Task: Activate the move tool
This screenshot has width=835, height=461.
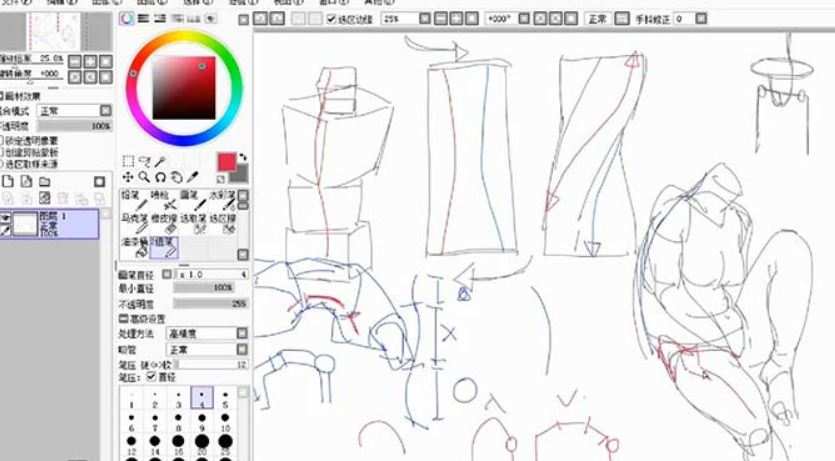Action: pos(128,177)
